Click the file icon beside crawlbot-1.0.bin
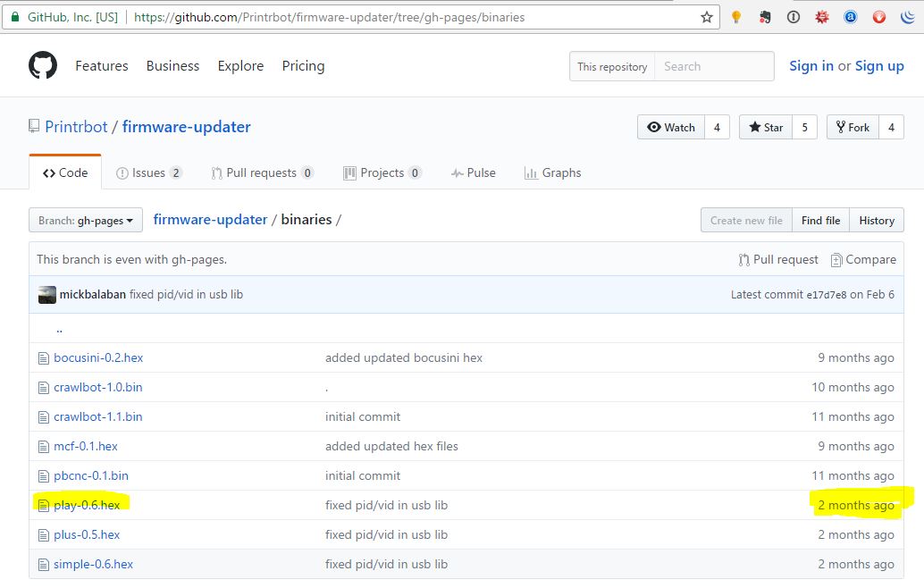 (x=44, y=388)
